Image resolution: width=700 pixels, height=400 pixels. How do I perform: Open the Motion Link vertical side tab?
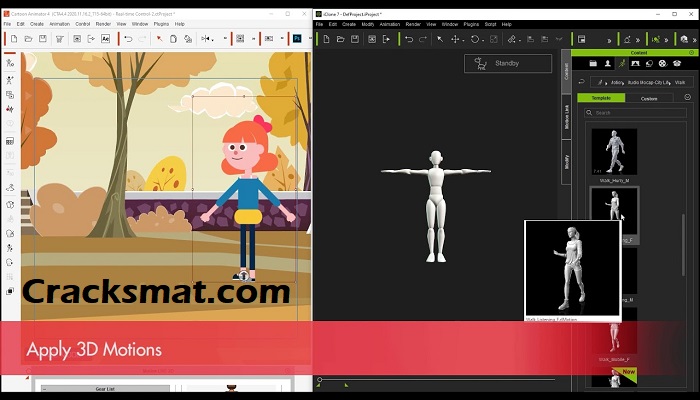[566, 117]
